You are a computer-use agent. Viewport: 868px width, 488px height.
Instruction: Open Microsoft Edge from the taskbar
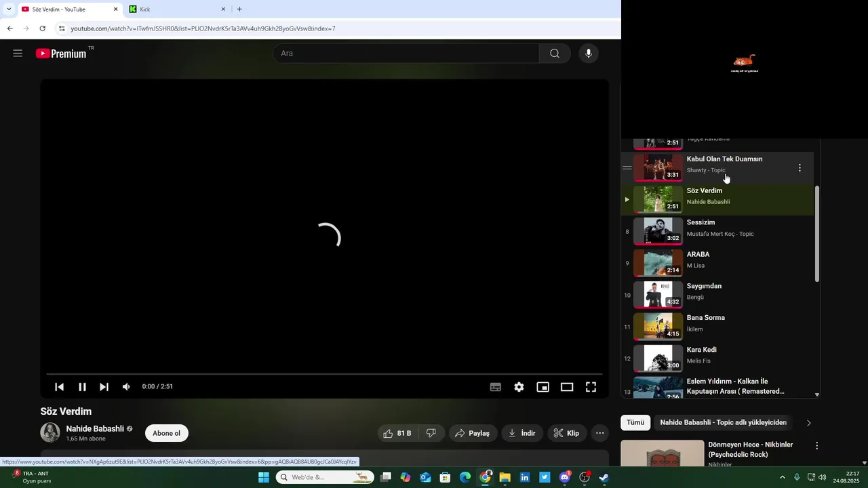(465, 477)
